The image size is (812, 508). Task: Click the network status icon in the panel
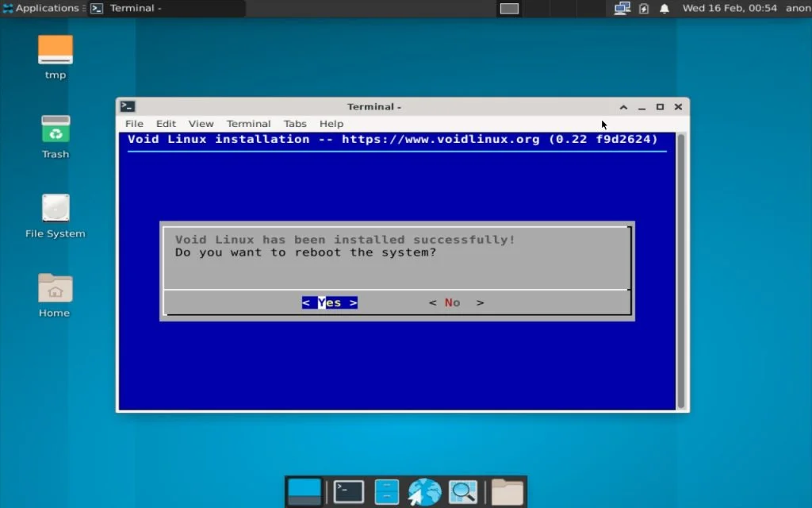coord(622,8)
